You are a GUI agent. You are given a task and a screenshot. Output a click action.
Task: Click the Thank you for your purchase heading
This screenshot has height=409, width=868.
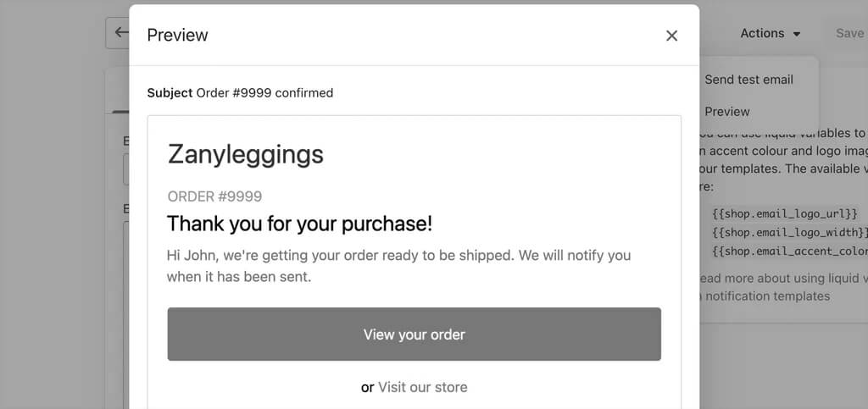[299, 224]
